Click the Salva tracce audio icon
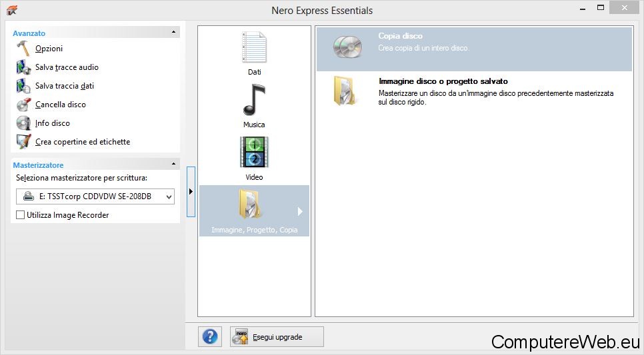The width and height of the screenshot is (644, 355). pos(23,67)
